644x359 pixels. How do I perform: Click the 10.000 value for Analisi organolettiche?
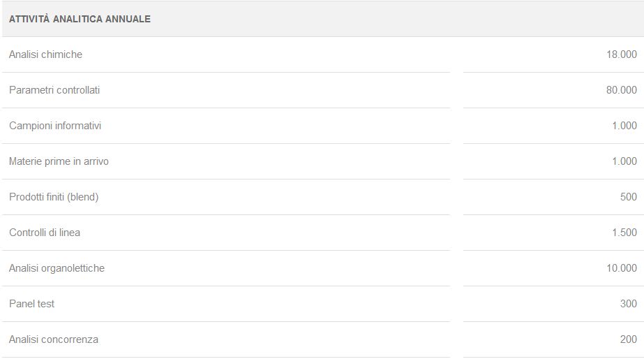pyautogui.click(x=622, y=268)
